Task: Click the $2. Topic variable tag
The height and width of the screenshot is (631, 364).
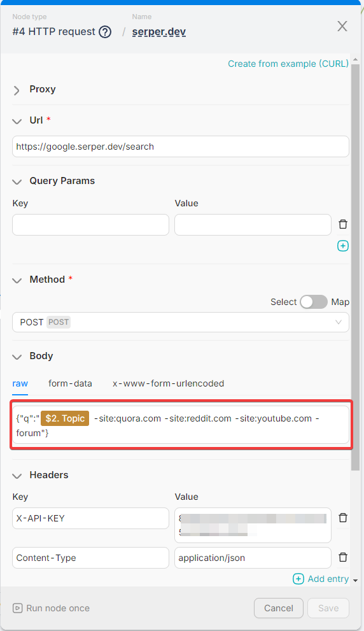Action: pos(65,418)
